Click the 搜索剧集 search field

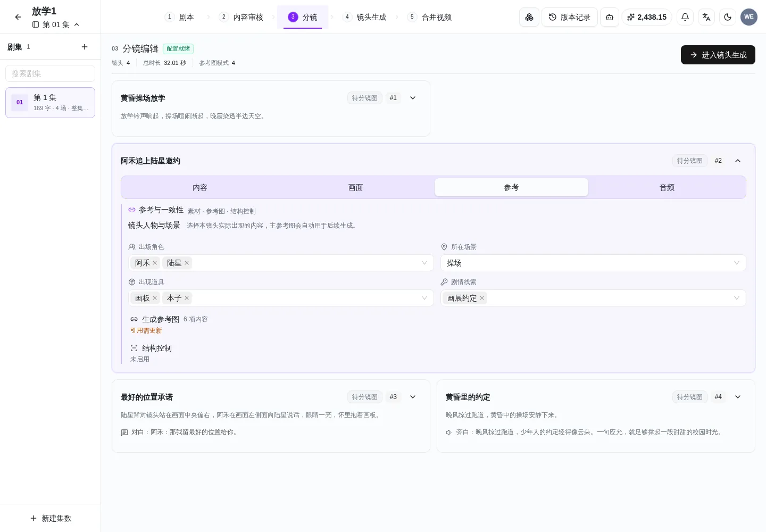point(51,73)
